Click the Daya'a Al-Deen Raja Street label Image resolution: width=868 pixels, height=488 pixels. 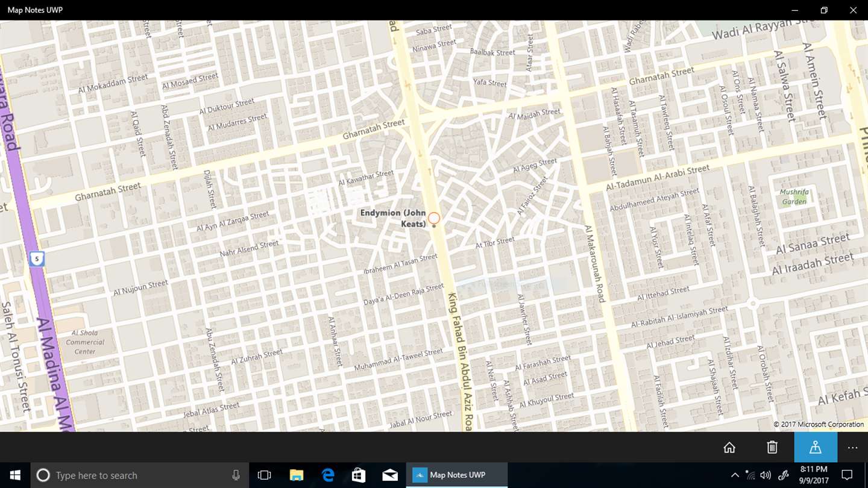[404, 295]
